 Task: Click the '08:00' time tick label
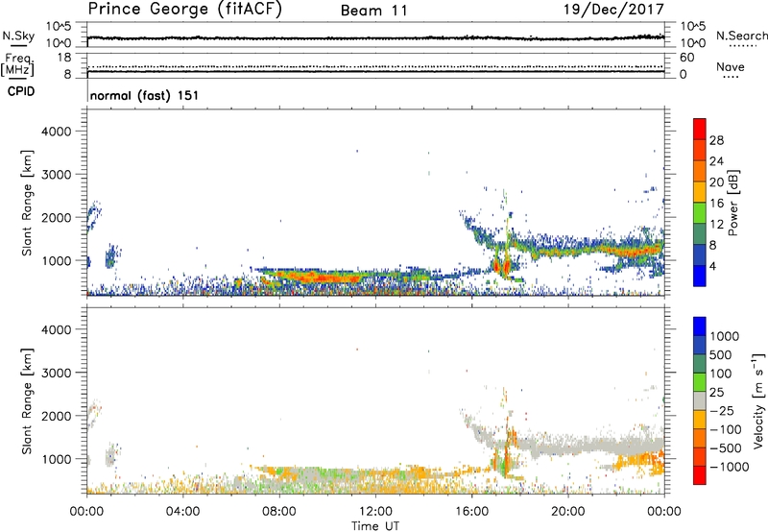click(x=279, y=512)
